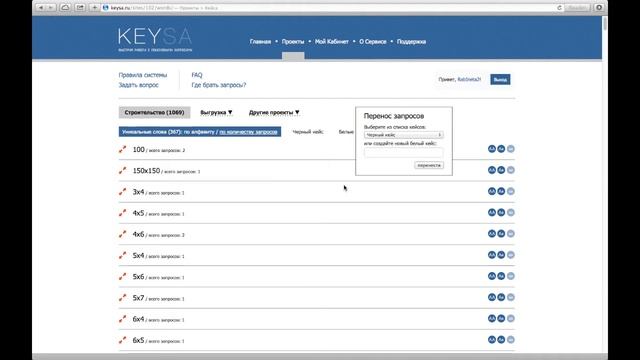Click the dark Aa circle icon in row 5x4
Viewport: 640px width, 360px height.
tap(501, 255)
